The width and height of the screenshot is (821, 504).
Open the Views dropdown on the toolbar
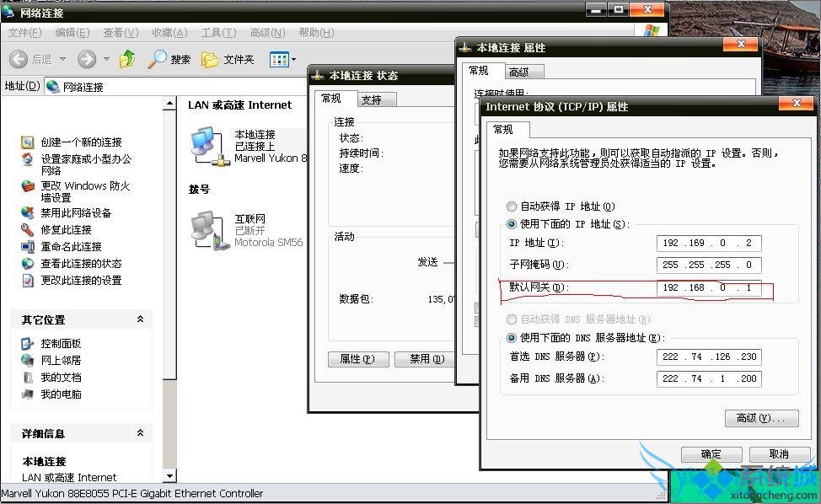(x=282, y=59)
